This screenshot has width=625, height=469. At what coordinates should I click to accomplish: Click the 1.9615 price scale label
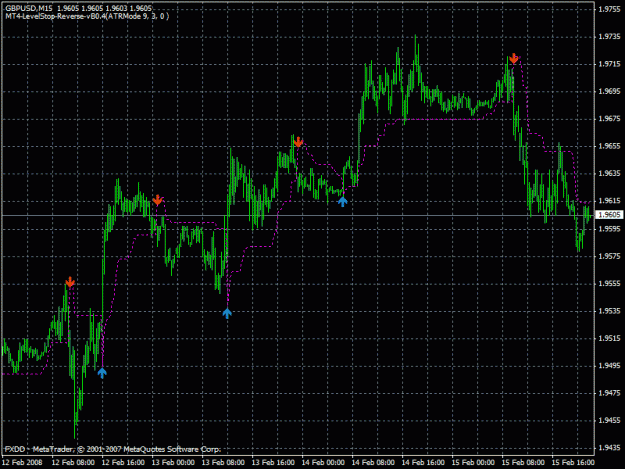click(609, 201)
